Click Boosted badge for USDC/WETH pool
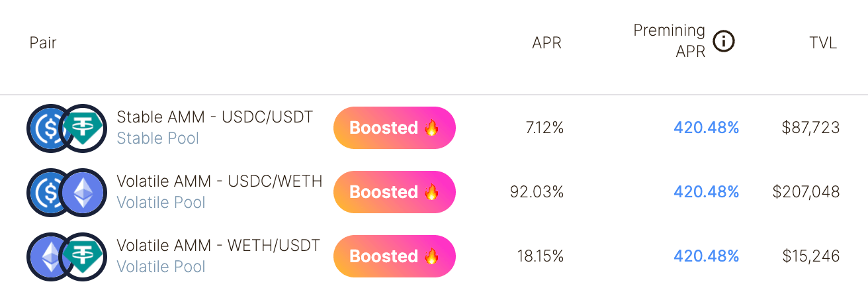Viewport: 868px width, 294px height. click(x=394, y=192)
